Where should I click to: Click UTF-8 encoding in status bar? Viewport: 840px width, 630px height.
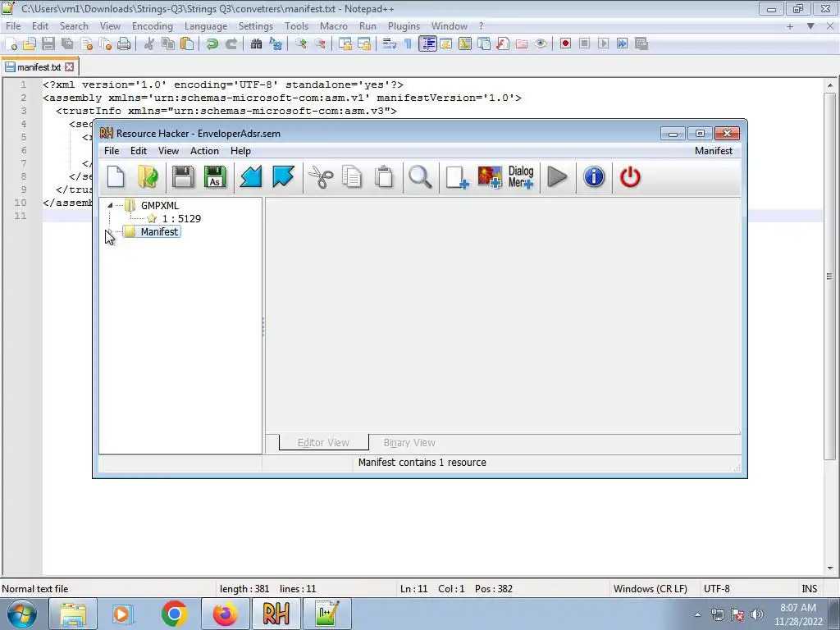(x=716, y=589)
